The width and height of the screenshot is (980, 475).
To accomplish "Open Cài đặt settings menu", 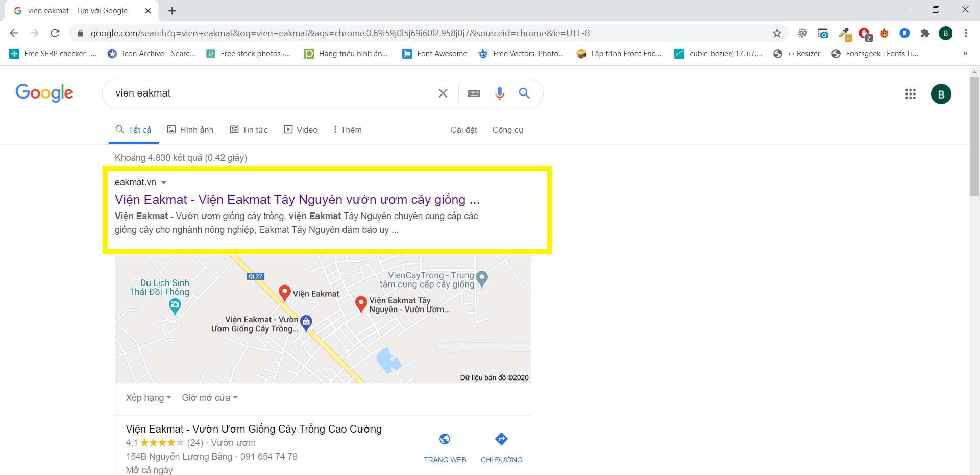I will [463, 130].
